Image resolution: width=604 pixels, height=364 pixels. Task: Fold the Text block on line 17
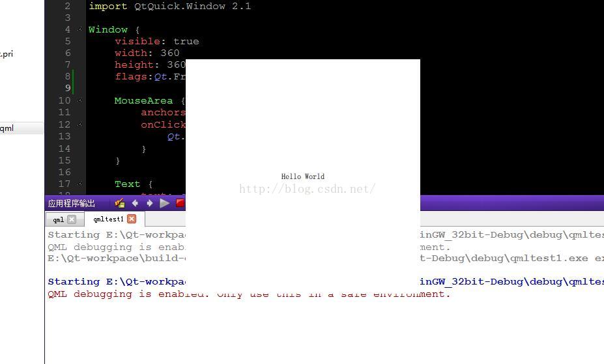coord(79,184)
